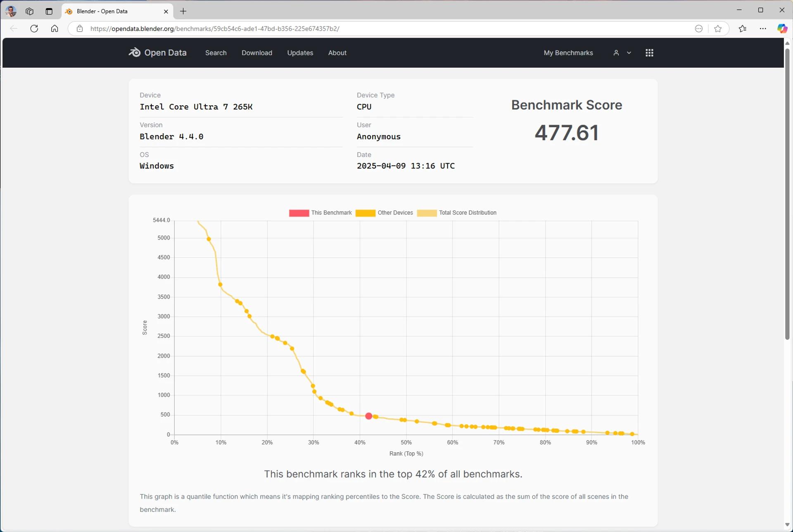Viewport: 793px width, 532px height.
Task: Click the benchmark score 477.61
Action: click(567, 133)
